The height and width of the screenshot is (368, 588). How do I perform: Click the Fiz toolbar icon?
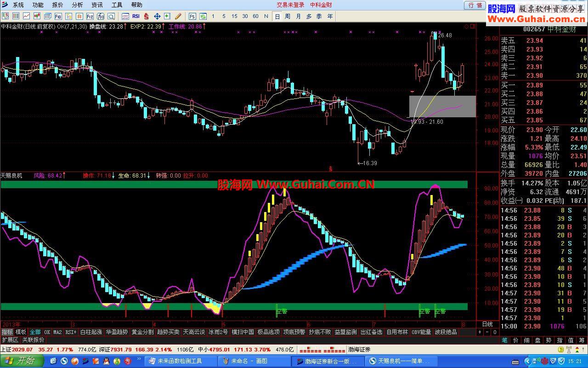click(90, 16)
